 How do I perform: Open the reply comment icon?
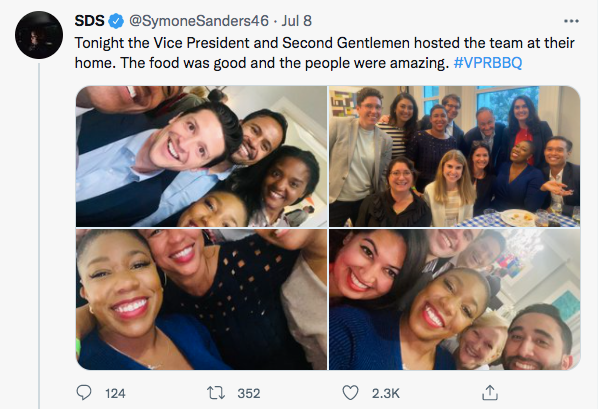pos(84,393)
